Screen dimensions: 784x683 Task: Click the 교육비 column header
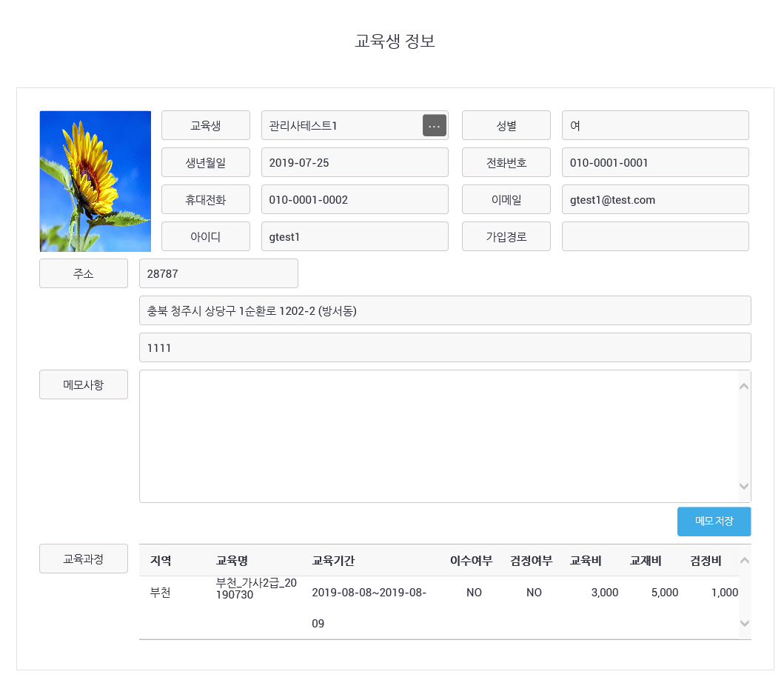pyautogui.click(x=586, y=561)
